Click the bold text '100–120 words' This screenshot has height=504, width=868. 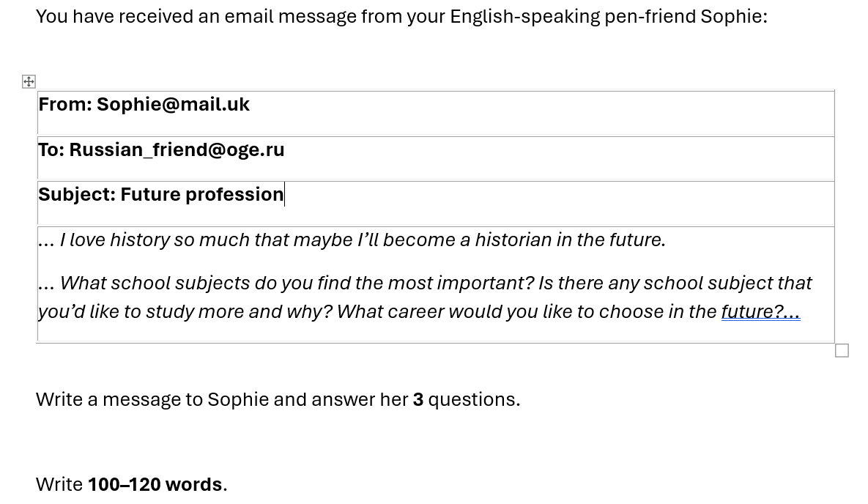pyautogui.click(x=155, y=484)
